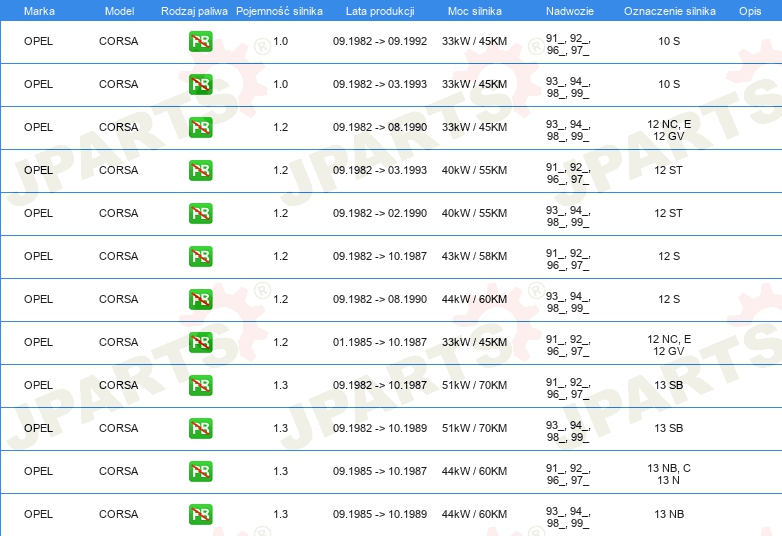
Task: Select the date range 09.1982 -> 02.1990
Action: click(380, 213)
